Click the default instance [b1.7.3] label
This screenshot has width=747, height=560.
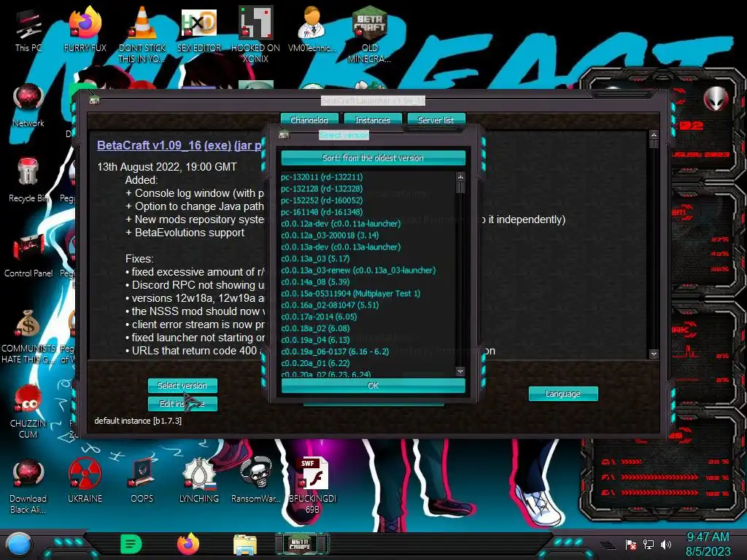click(x=138, y=421)
